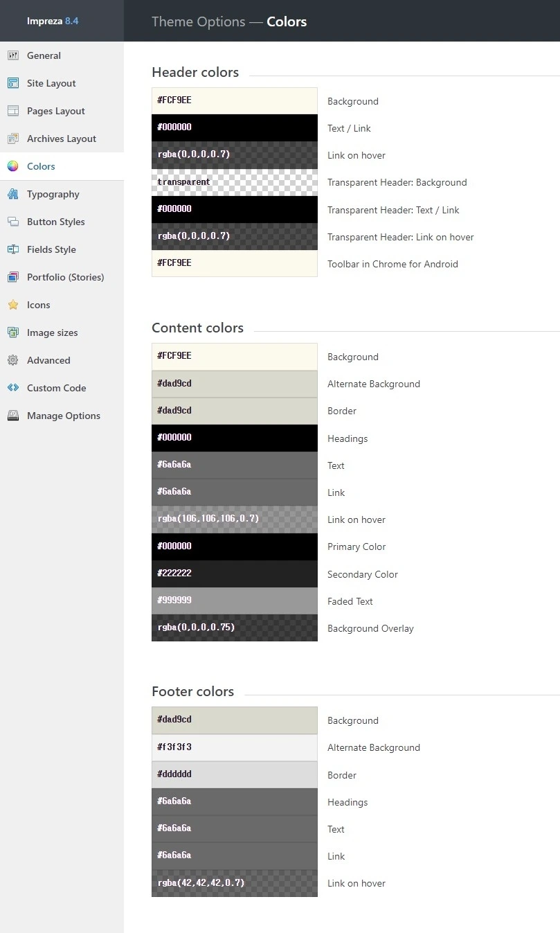
Task: Edit Footer Text color swatch
Action: coord(235,828)
